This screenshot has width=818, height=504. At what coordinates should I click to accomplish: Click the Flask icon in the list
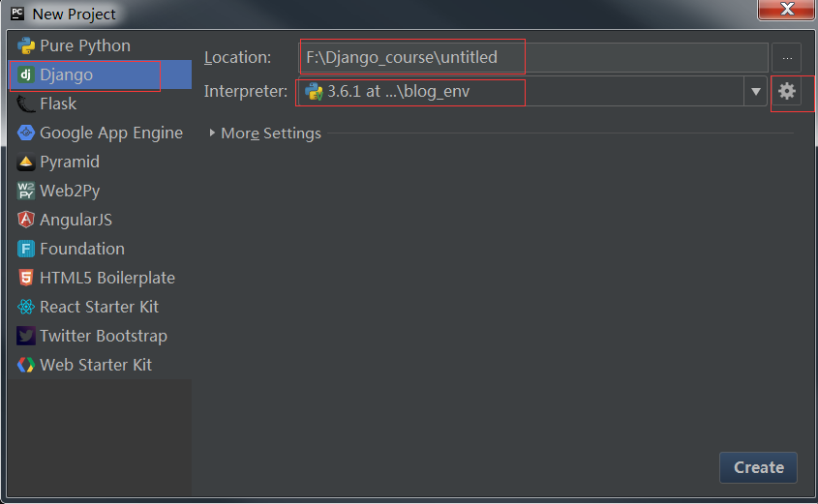click(25, 104)
